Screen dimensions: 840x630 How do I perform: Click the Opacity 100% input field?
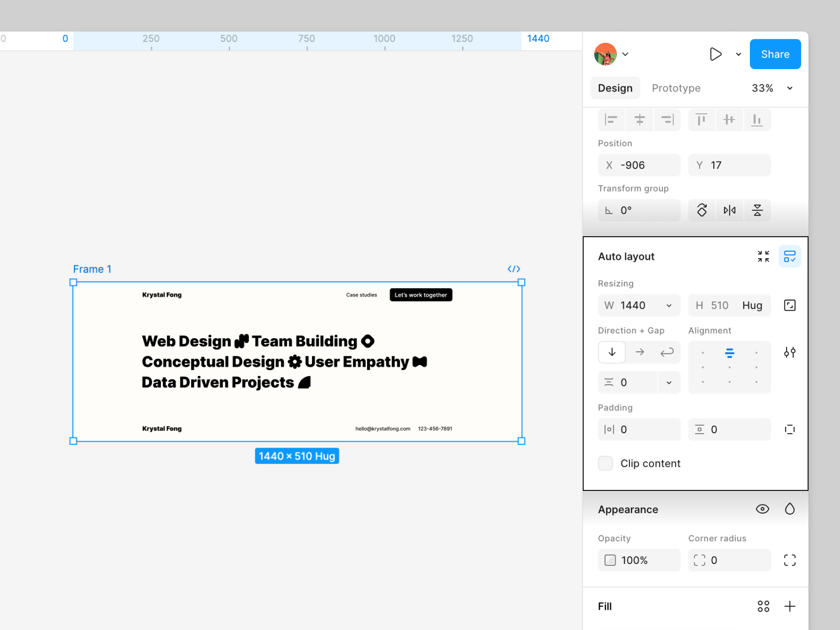(x=639, y=560)
